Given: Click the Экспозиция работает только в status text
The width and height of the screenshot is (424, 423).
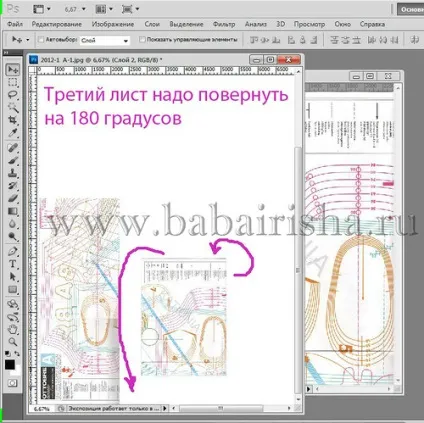Looking at the screenshot, I should (114, 408).
